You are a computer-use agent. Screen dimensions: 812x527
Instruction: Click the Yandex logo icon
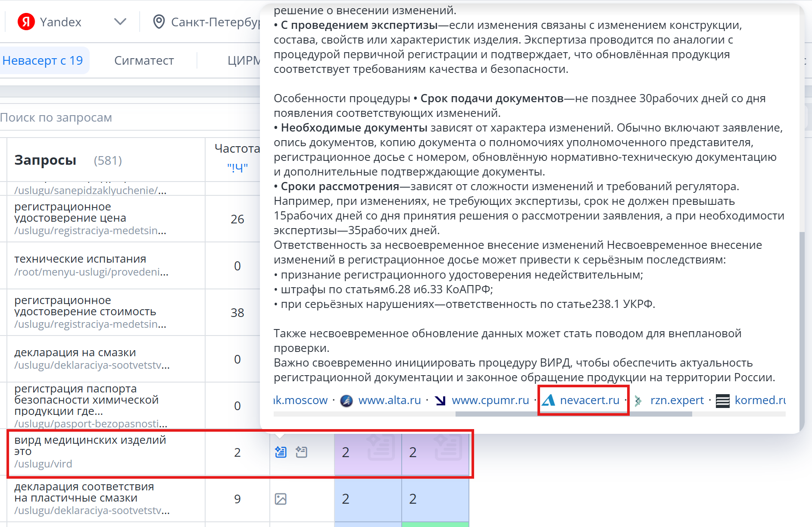click(26, 22)
